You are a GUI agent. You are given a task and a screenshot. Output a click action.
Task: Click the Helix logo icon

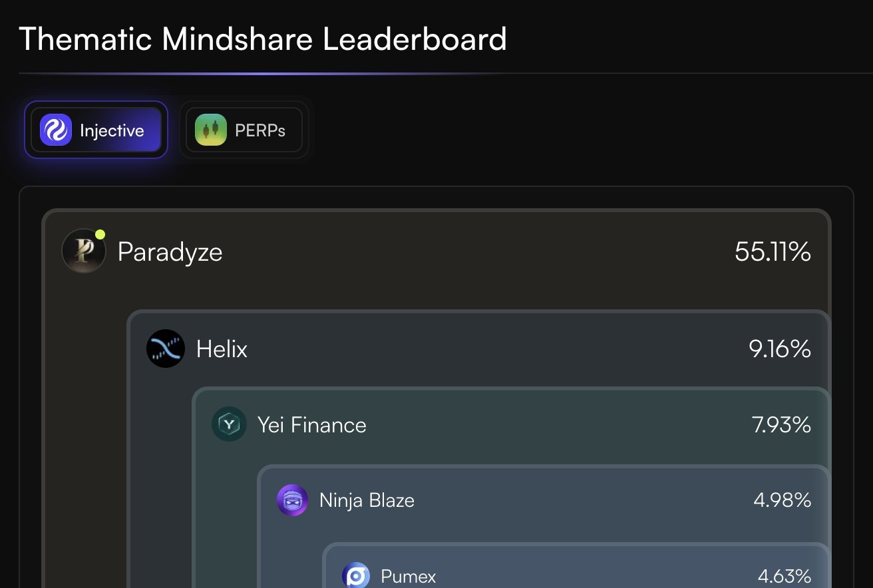coord(165,349)
